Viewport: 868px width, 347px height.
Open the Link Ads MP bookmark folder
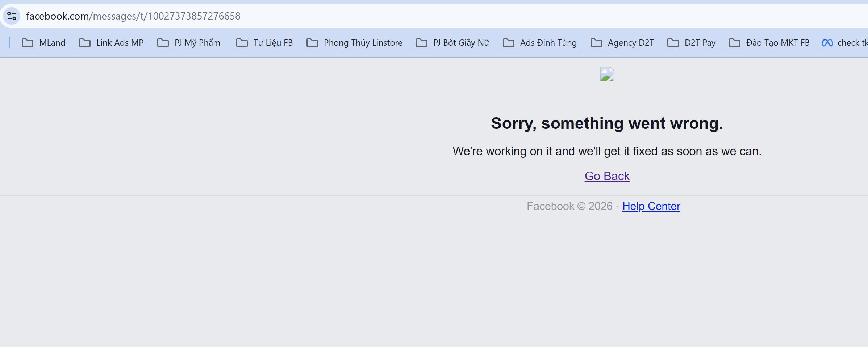point(111,43)
